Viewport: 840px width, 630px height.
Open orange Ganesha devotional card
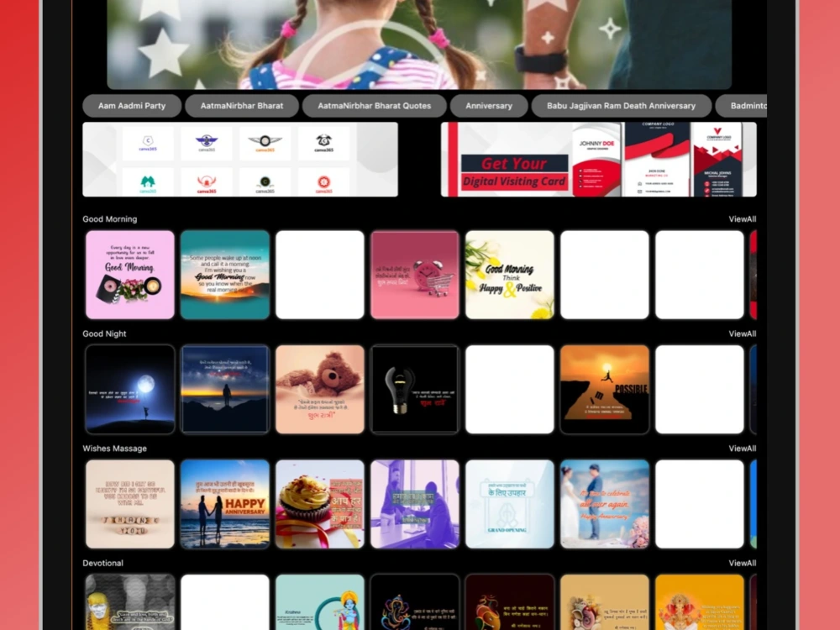[699, 602]
